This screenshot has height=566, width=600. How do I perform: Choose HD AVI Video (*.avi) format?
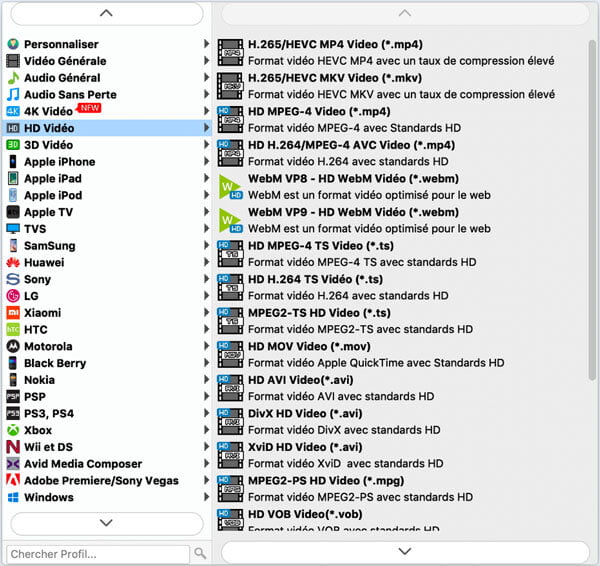click(x=305, y=380)
